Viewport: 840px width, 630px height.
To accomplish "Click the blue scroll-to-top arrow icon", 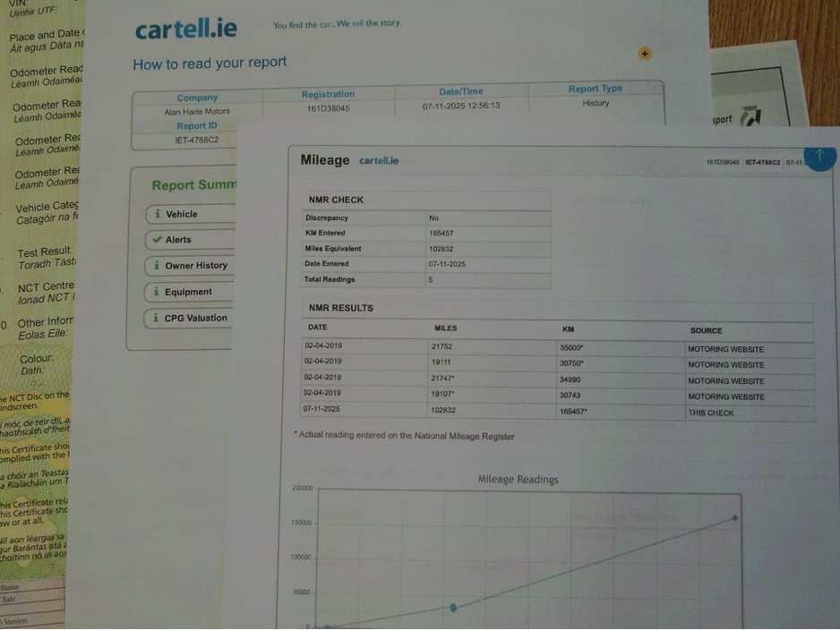I will 819,156.
